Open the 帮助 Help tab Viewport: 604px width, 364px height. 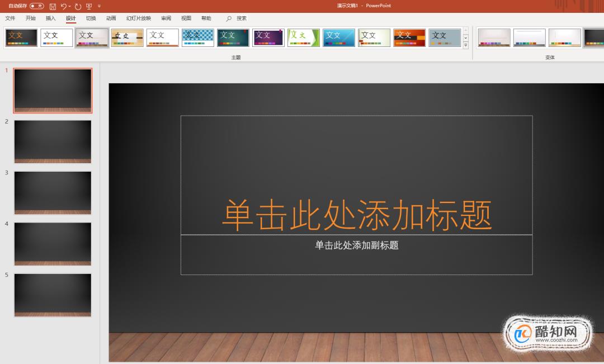[x=206, y=18]
